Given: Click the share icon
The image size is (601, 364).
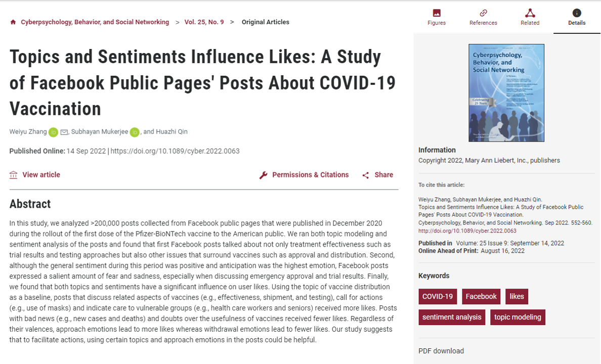Looking at the screenshot, I should (366, 175).
